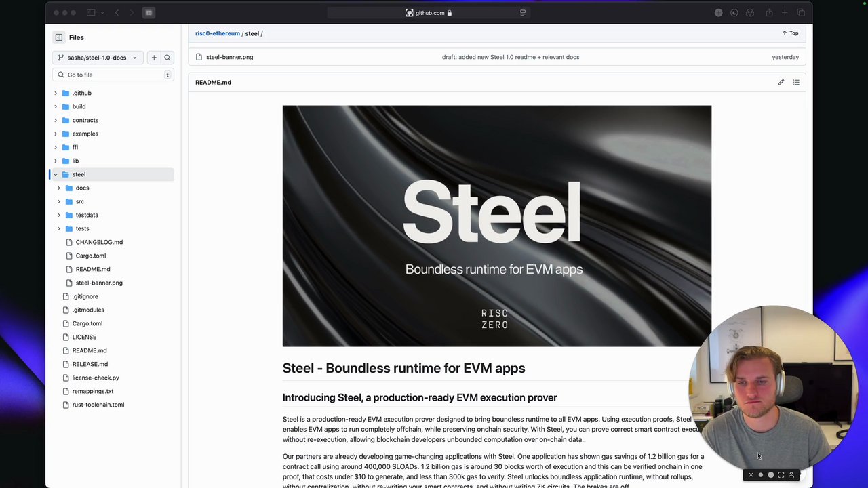Open the Safari share button
Screen dimensions: 868x488
pyautogui.click(x=769, y=12)
